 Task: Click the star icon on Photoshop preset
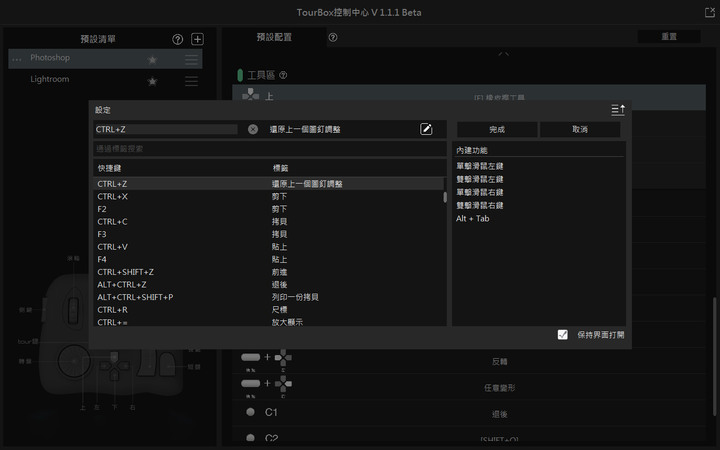pyautogui.click(x=152, y=60)
